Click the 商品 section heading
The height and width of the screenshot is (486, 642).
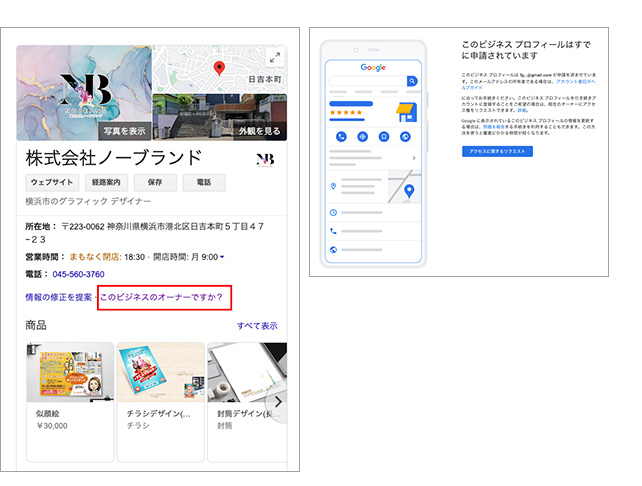pyautogui.click(x=36, y=326)
